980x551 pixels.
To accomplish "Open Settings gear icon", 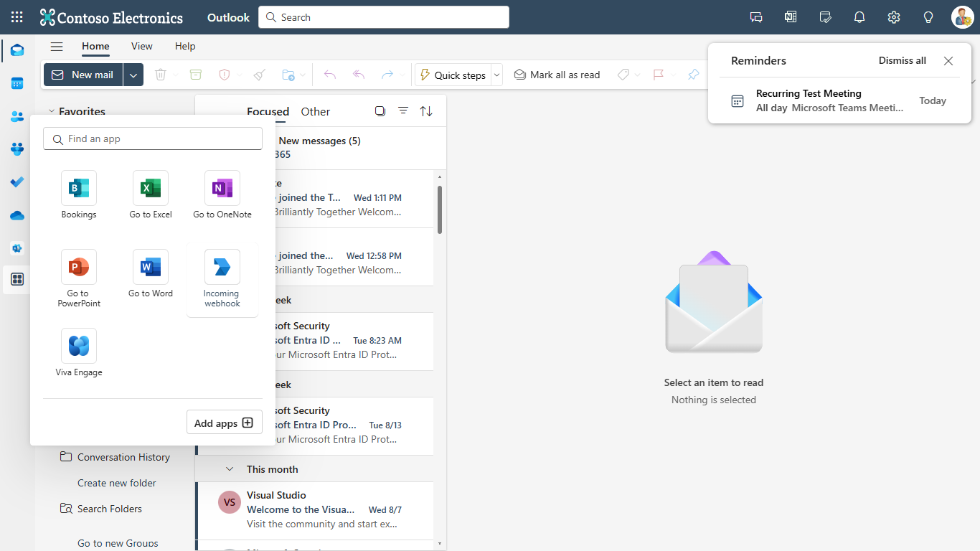I will [894, 17].
